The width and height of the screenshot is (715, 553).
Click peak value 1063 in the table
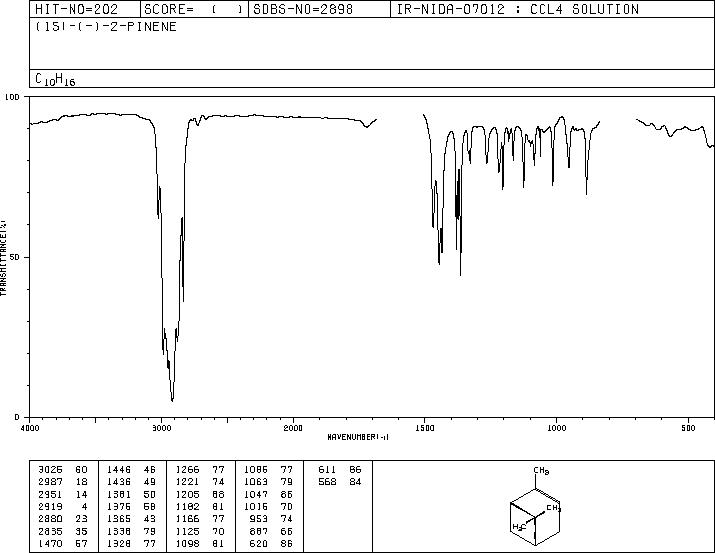(x=256, y=482)
